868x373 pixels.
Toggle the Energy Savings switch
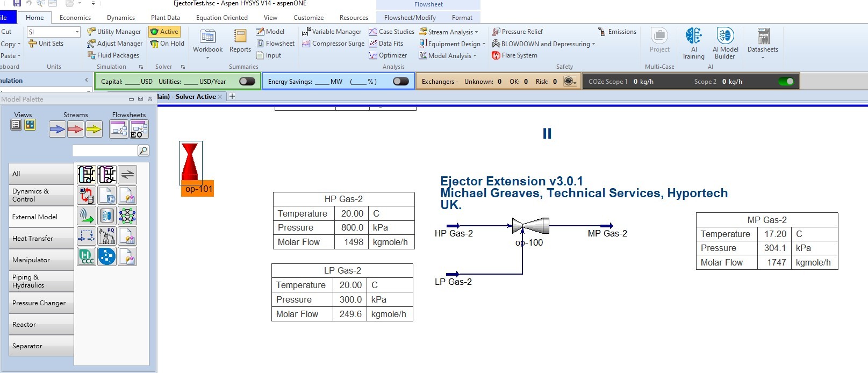pos(400,81)
